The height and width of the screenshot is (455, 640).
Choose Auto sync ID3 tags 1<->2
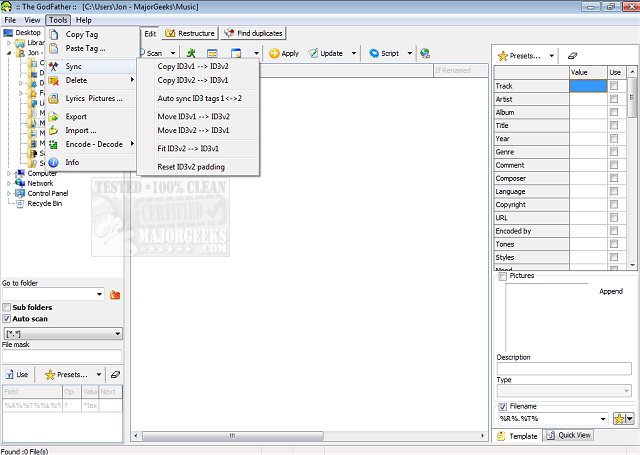[198, 99]
